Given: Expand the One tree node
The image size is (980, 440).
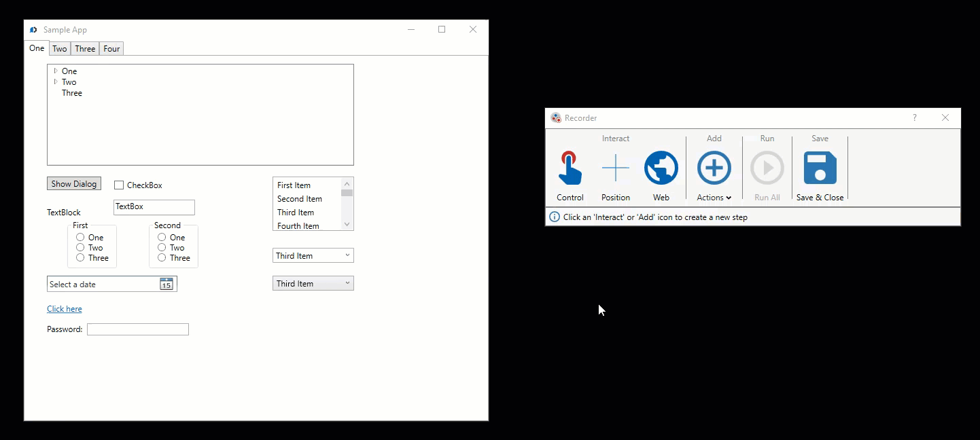Looking at the screenshot, I should (x=56, y=71).
